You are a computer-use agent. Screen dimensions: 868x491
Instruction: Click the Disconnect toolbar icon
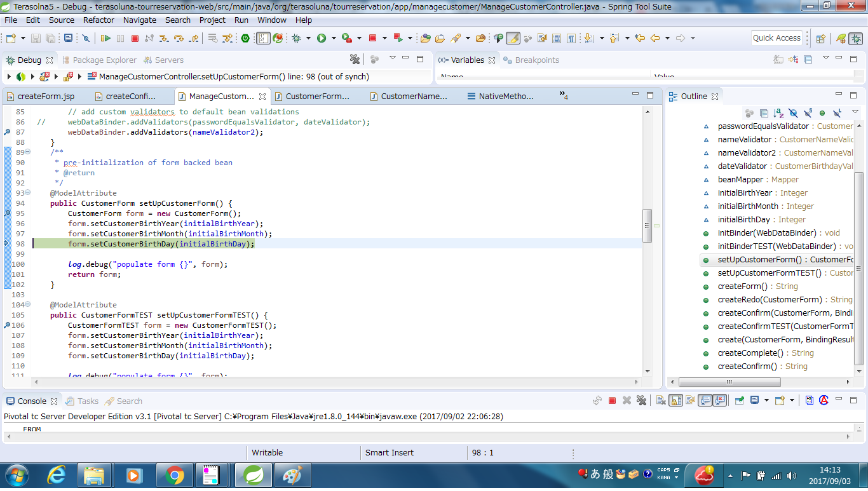(149, 38)
